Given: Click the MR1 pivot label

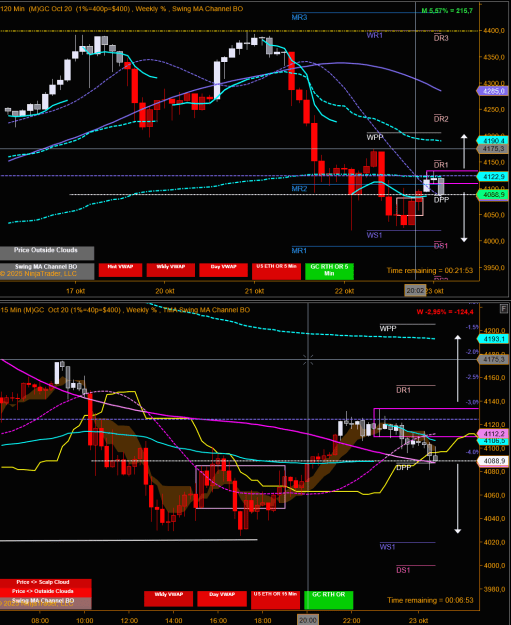Looking at the screenshot, I should (x=299, y=251).
